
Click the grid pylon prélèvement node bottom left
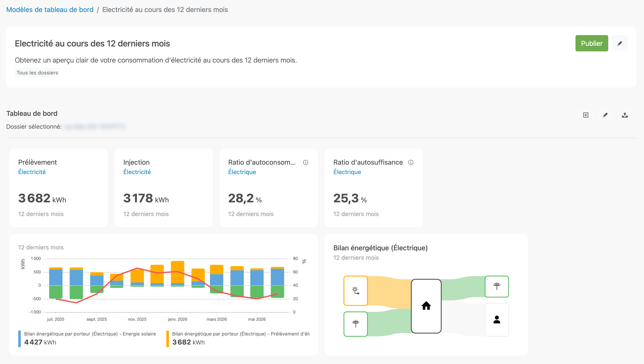point(355,324)
